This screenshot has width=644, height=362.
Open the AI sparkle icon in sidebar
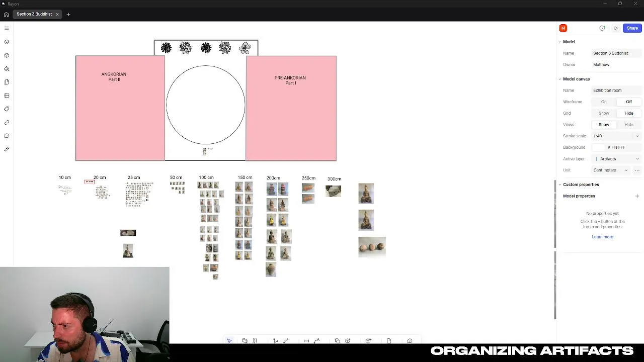click(x=7, y=149)
